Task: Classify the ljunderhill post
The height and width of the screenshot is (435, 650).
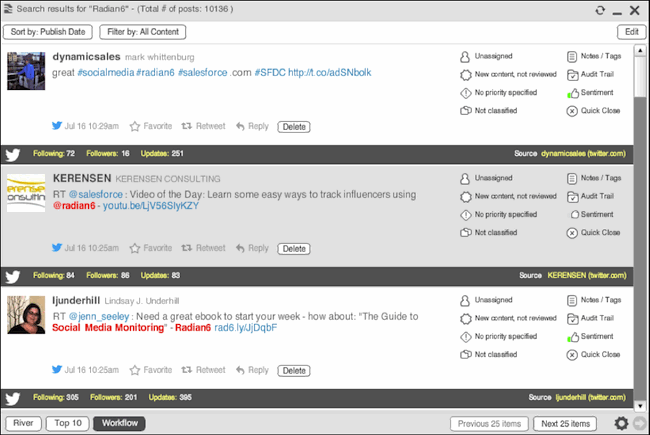Action: 489,355
